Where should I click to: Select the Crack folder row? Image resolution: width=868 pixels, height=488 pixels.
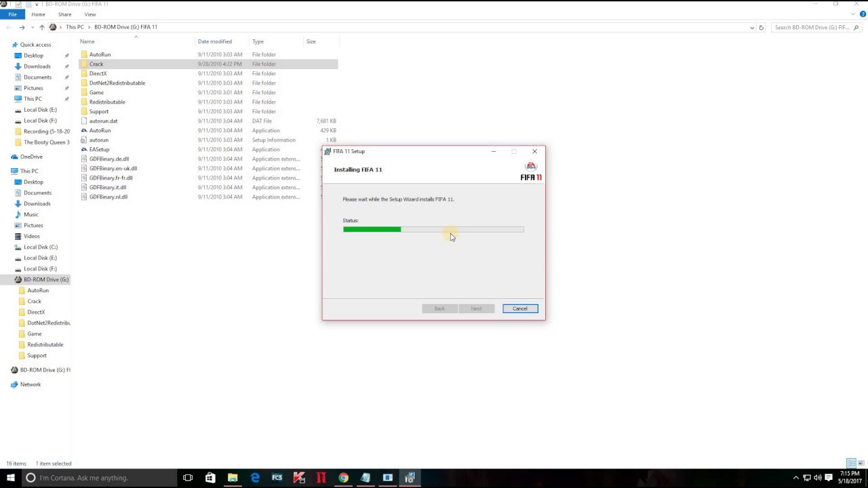click(208, 64)
